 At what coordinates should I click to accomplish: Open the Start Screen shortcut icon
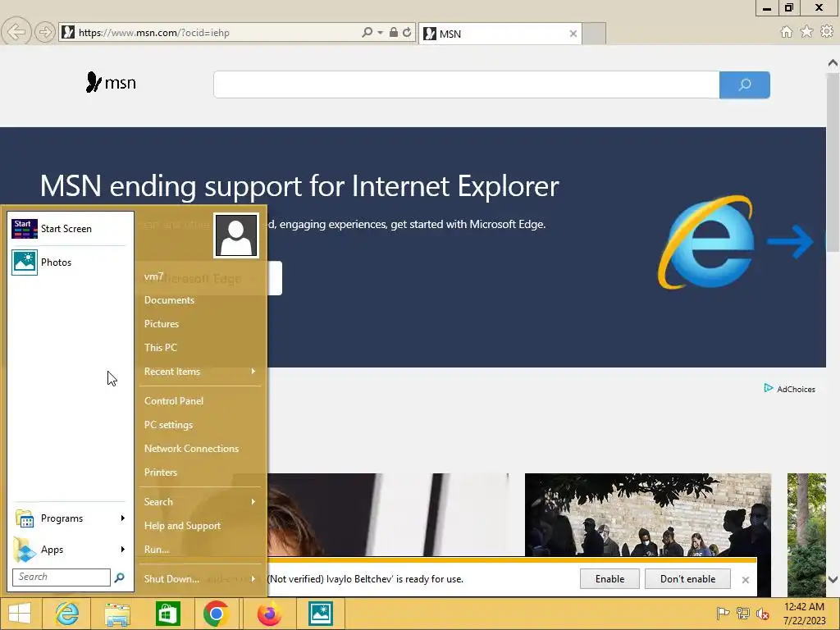click(25, 229)
